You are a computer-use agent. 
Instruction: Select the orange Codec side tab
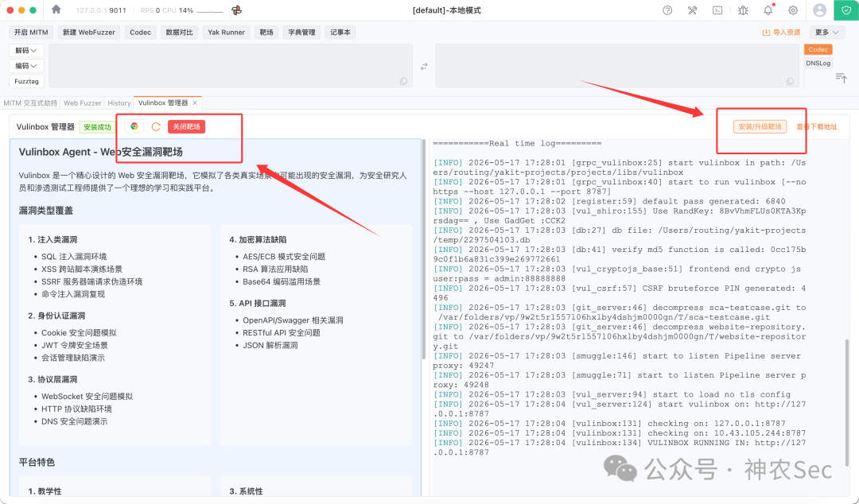click(x=818, y=49)
